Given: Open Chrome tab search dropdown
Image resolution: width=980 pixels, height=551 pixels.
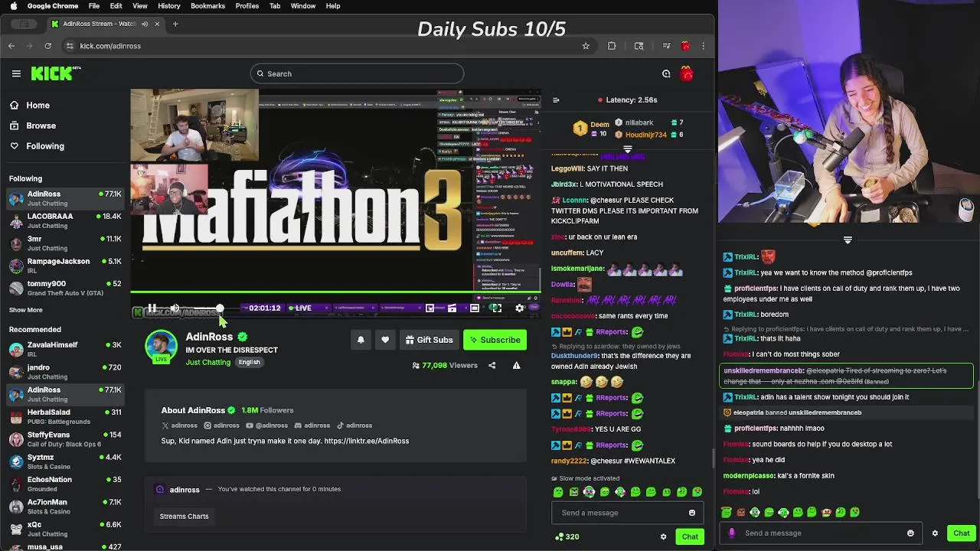Looking at the screenshot, I should point(25,24).
